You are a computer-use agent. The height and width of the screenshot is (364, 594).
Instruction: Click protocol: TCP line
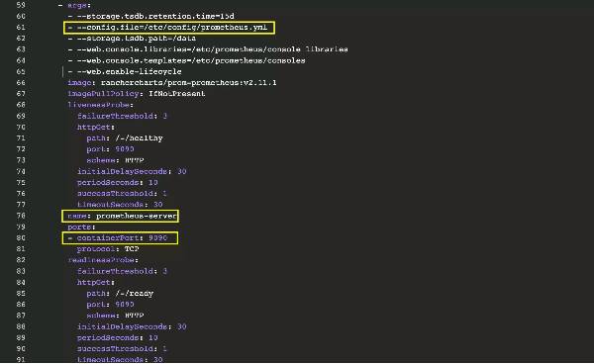tap(108, 249)
